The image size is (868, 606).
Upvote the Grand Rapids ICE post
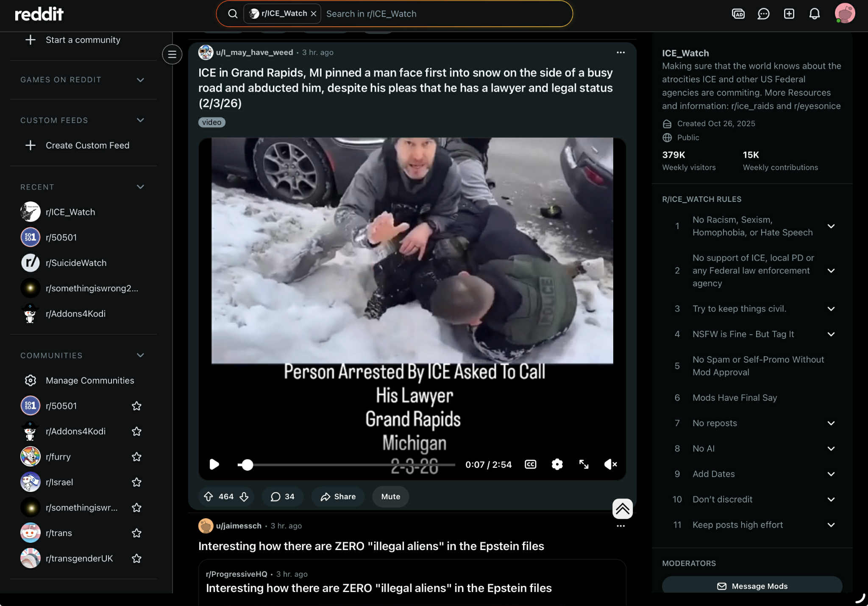tap(209, 497)
